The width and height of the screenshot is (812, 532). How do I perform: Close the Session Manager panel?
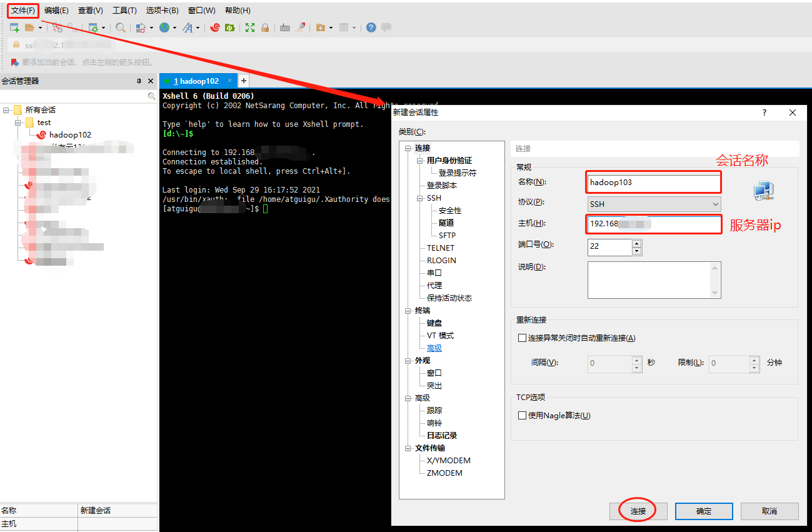[151, 81]
